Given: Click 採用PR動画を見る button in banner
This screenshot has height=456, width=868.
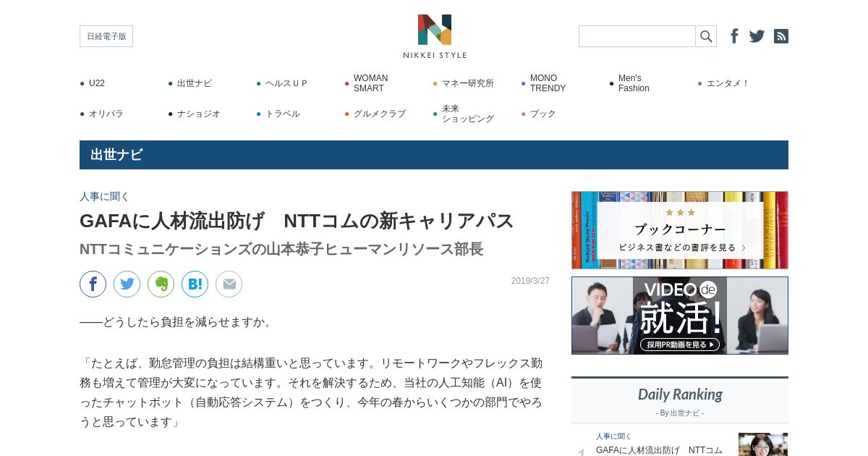Looking at the screenshot, I should [x=680, y=345].
